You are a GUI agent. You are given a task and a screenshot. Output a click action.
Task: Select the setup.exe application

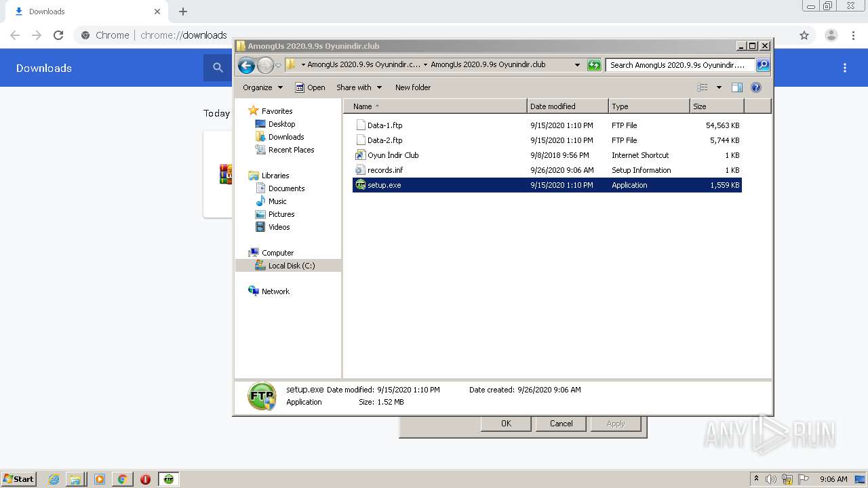(547, 185)
